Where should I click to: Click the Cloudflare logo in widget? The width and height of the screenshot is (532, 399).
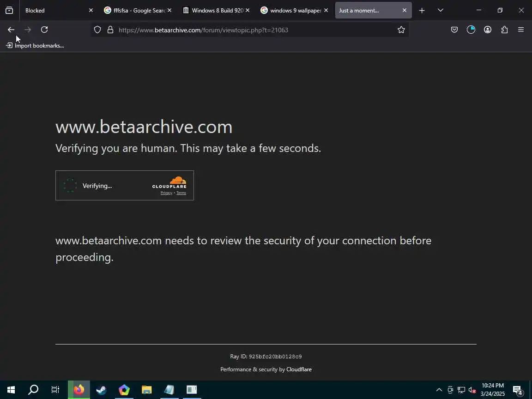(x=169, y=182)
